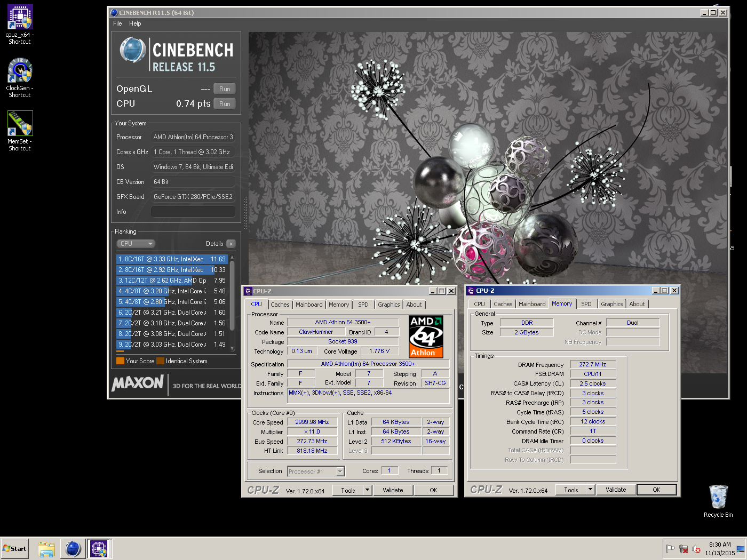Click the Info input field

(193, 212)
